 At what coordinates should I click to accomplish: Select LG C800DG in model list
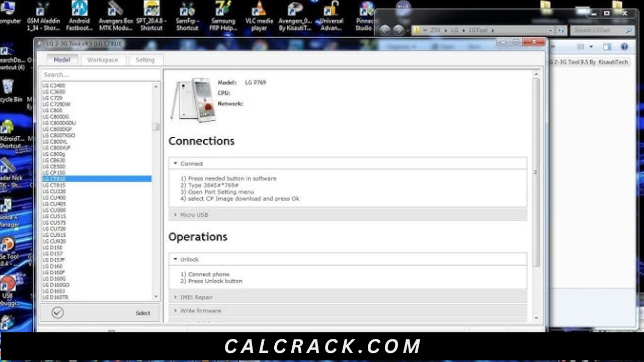point(96,117)
